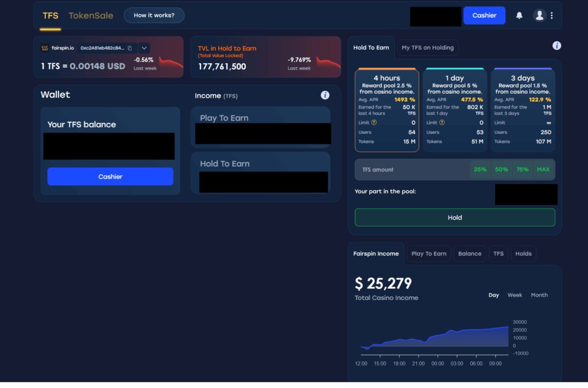Click the 0.00148 USD price text
The image size is (588, 388).
pos(98,67)
